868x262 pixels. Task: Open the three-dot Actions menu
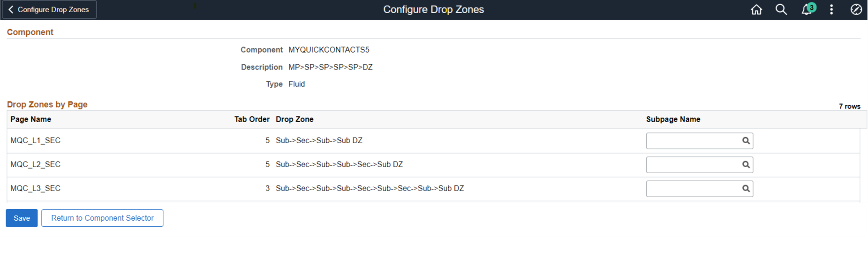[831, 10]
